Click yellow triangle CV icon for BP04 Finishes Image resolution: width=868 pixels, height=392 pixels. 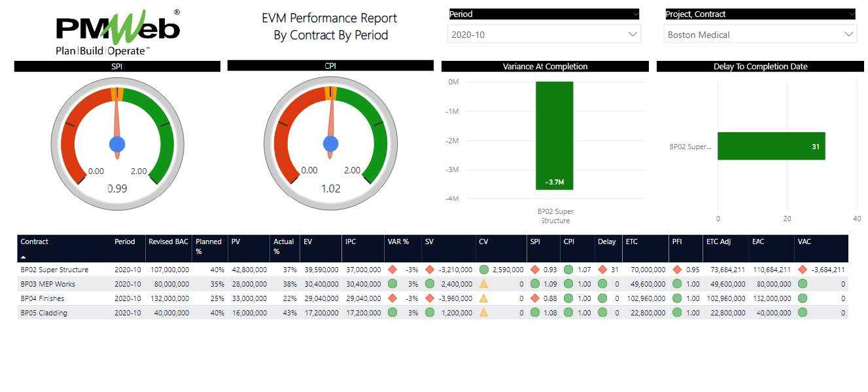coord(484,298)
